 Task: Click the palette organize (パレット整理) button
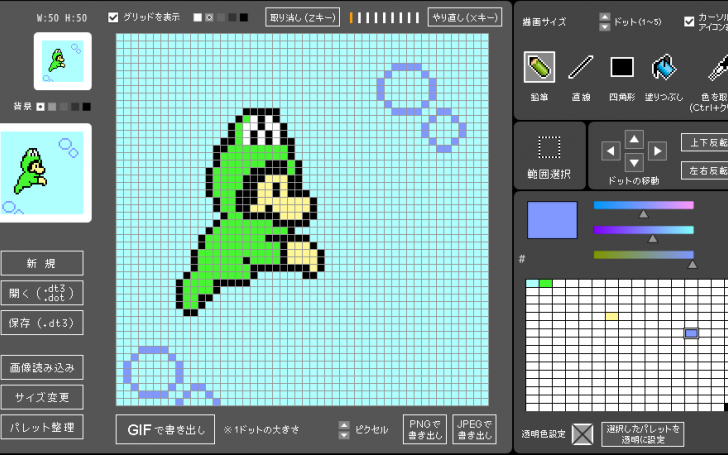tap(42, 427)
